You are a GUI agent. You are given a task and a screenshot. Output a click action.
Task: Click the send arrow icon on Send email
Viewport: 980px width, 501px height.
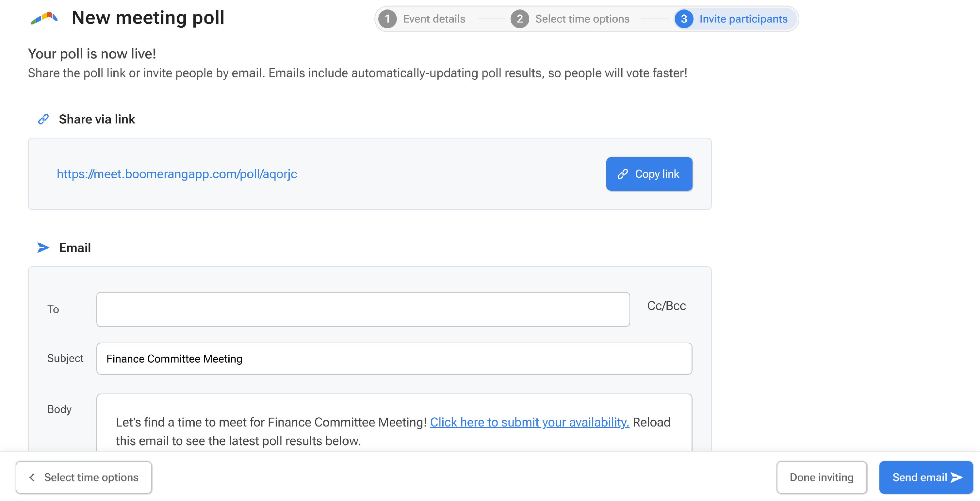pos(956,477)
